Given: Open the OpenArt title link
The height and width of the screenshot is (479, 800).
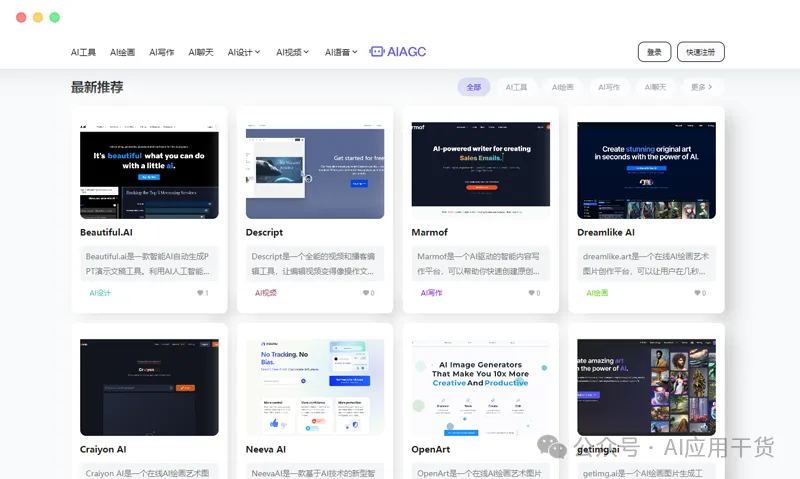Looking at the screenshot, I should coord(431,449).
